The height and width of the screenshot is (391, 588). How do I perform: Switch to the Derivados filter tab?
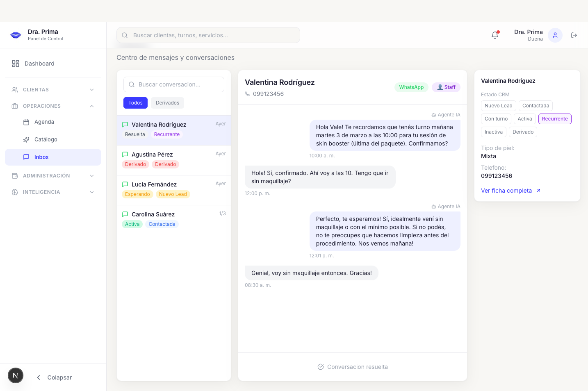pos(167,103)
